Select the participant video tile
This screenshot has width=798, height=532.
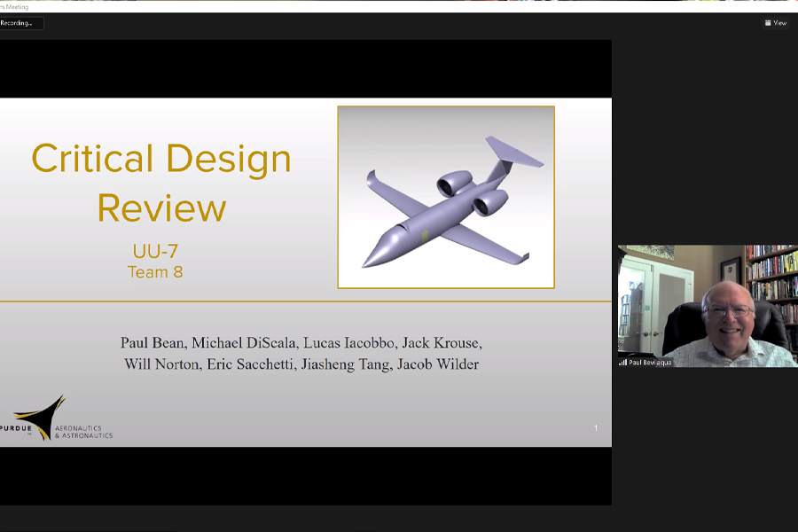click(707, 306)
